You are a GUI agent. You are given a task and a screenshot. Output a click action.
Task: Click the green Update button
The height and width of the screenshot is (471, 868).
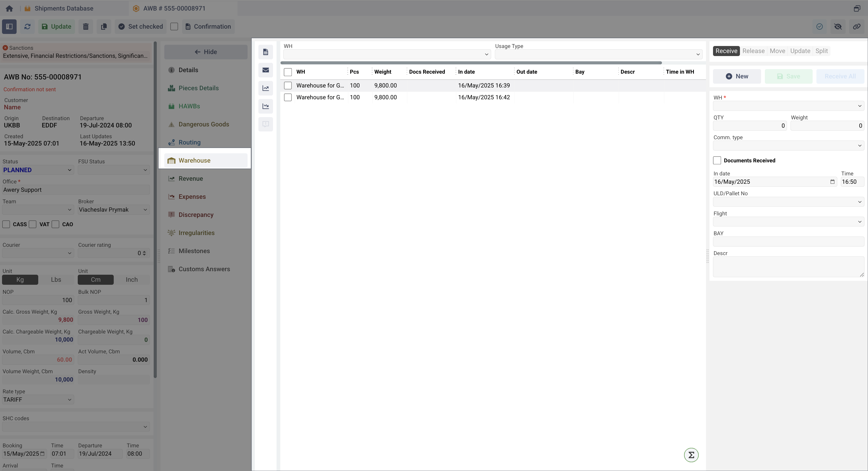coord(56,27)
